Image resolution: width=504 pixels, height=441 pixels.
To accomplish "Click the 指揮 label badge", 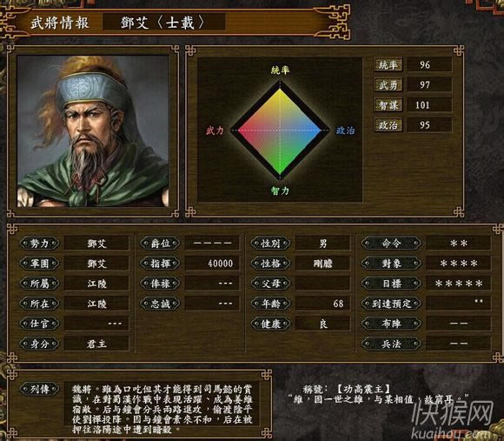I will tap(160, 264).
